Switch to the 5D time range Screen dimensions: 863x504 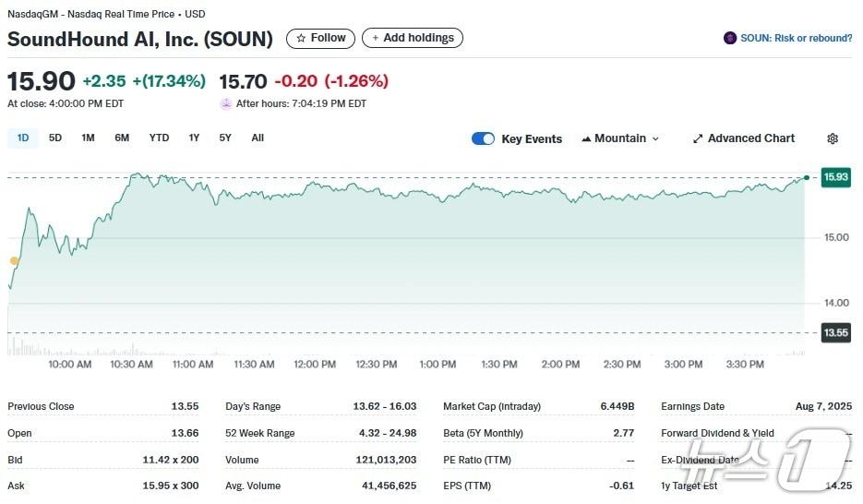tap(55, 138)
